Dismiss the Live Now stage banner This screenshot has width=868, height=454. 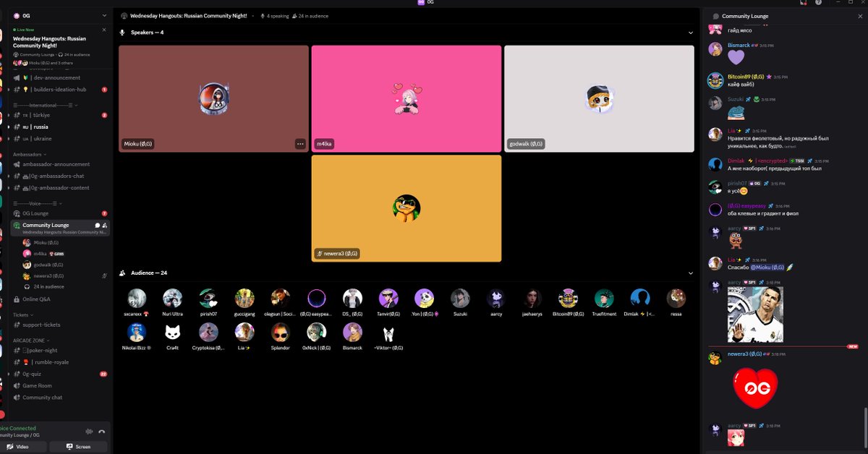(103, 30)
